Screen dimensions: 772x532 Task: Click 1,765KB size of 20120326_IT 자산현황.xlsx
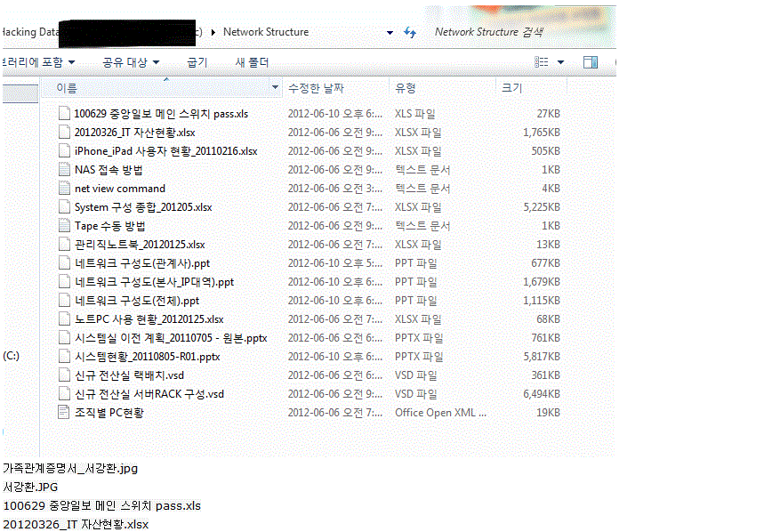coord(542,132)
